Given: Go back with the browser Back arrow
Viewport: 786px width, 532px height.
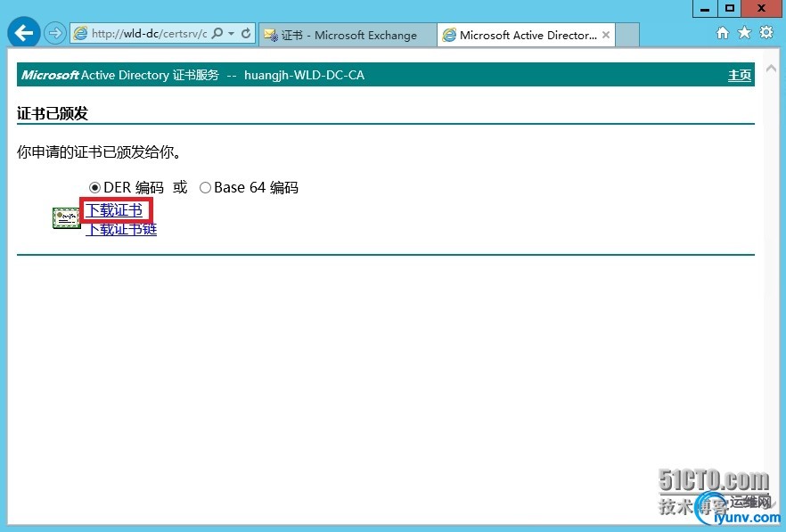Looking at the screenshot, I should click(x=23, y=33).
